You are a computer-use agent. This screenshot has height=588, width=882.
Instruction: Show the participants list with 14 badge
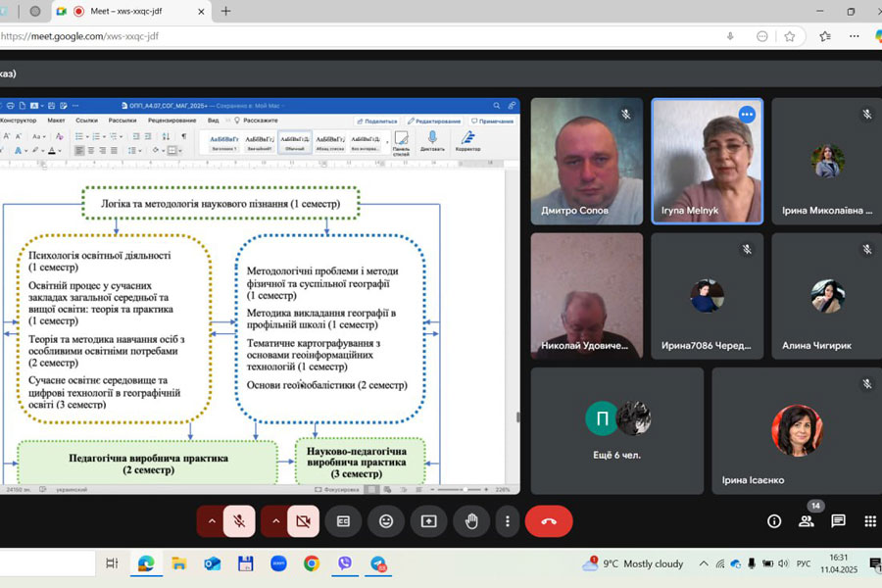coord(807,521)
